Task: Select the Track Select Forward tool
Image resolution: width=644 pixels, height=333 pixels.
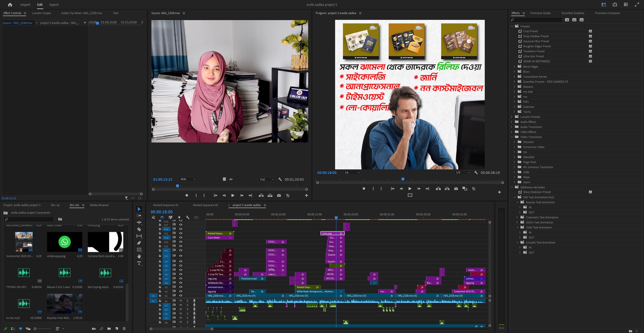Action: click(x=139, y=216)
